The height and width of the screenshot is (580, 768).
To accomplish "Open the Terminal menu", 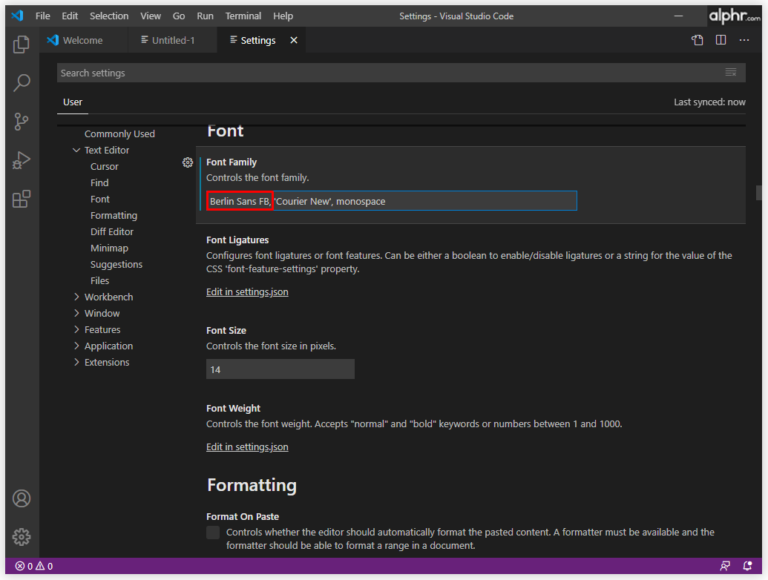I will pos(244,16).
